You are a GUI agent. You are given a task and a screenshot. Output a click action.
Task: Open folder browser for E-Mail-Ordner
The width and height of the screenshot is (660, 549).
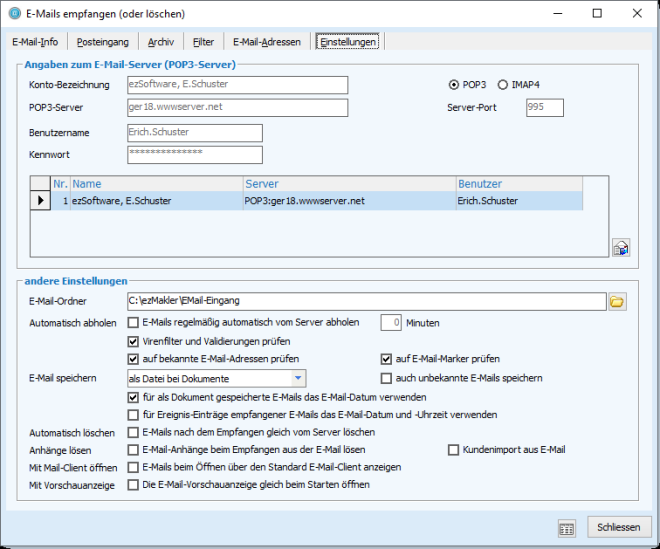617,300
